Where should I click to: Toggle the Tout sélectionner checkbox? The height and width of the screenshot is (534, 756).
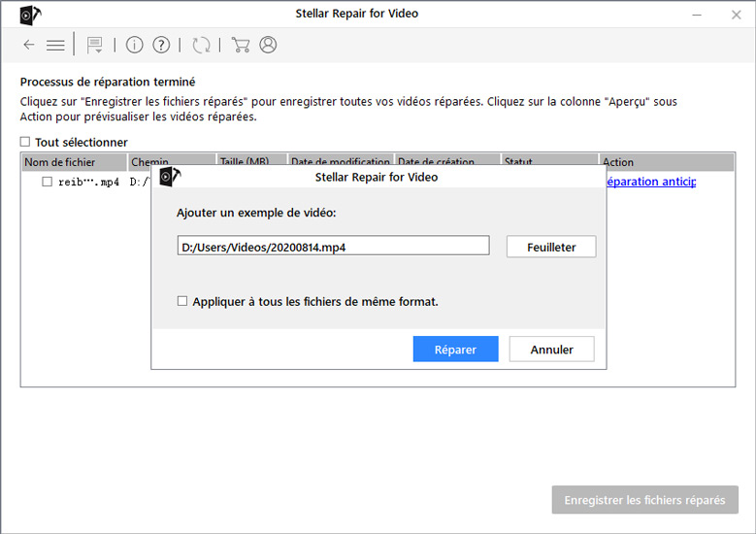(x=25, y=142)
